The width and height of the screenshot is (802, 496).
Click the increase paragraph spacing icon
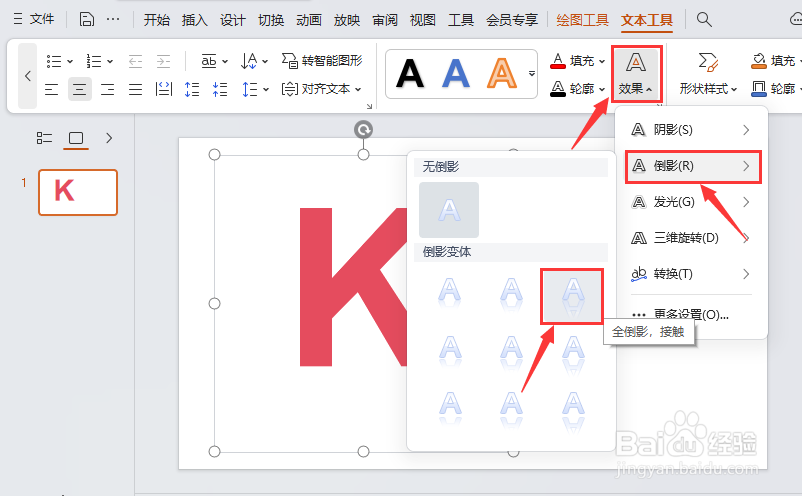point(192,89)
